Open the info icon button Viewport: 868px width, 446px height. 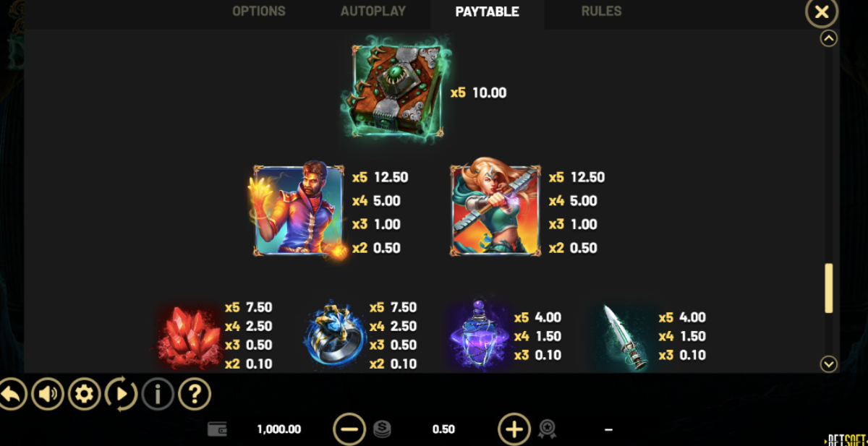[x=158, y=395]
